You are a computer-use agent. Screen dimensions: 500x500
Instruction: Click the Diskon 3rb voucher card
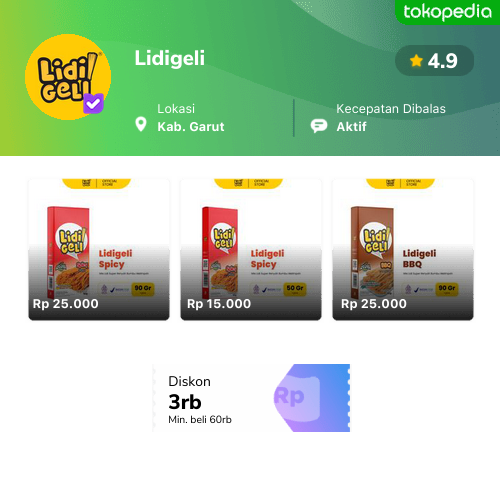[x=251, y=398]
